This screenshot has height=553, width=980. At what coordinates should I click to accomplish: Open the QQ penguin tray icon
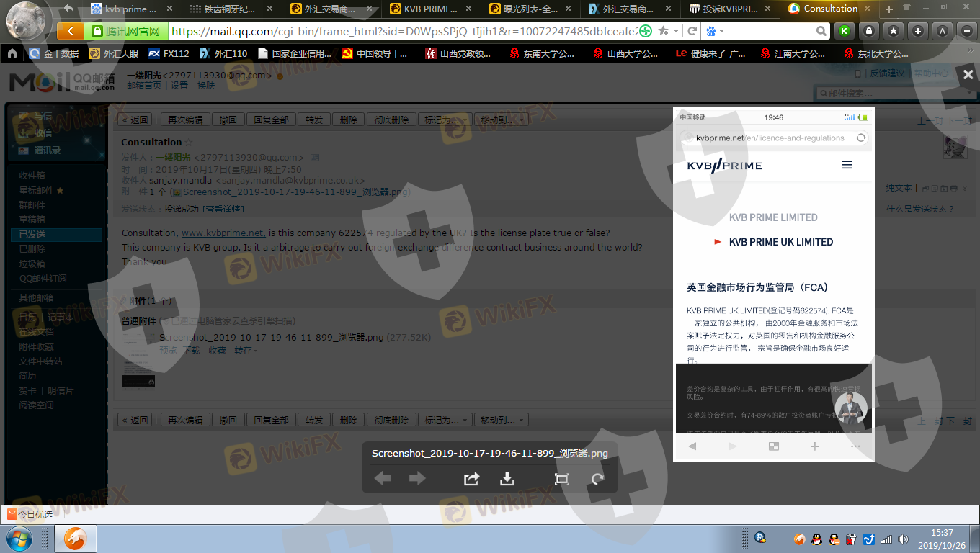(x=817, y=539)
